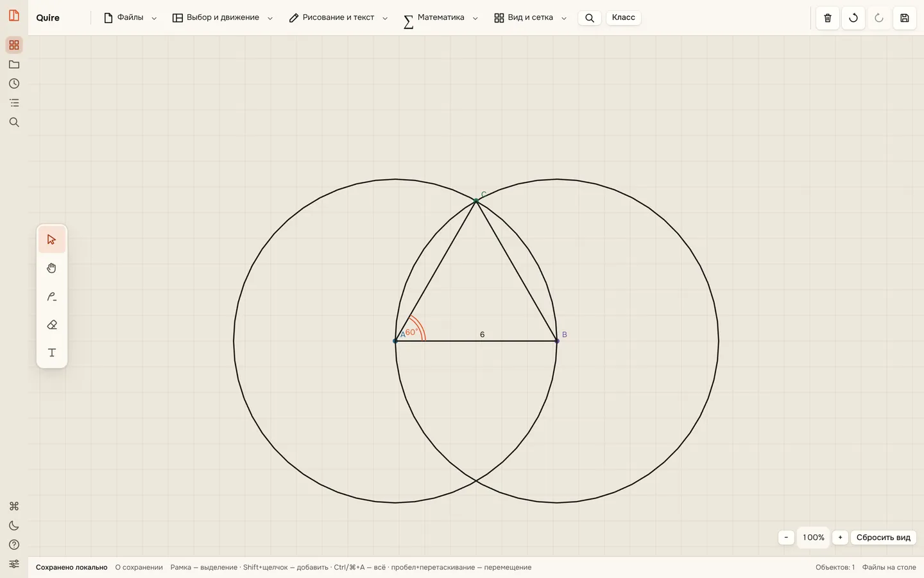The image size is (924, 578).
Task: Open the Вид и сетка dropdown
Action: [x=530, y=18]
